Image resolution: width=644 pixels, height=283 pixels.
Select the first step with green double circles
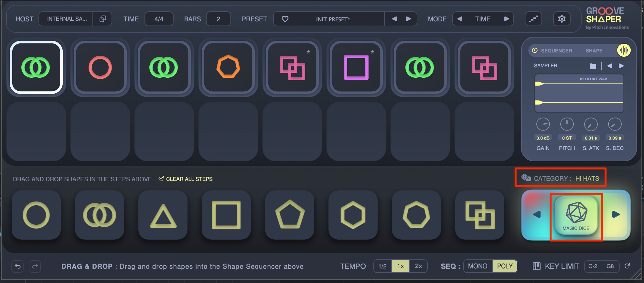[x=36, y=67]
